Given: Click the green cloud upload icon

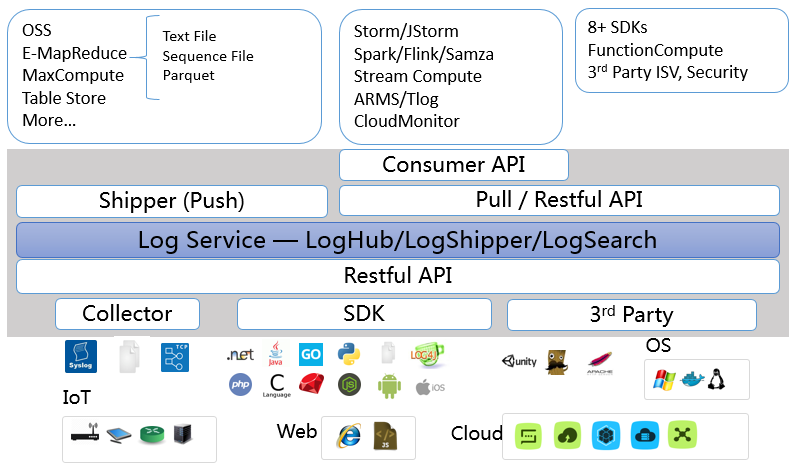Looking at the screenshot, I should pyautogui.click(x=567, y=435).
